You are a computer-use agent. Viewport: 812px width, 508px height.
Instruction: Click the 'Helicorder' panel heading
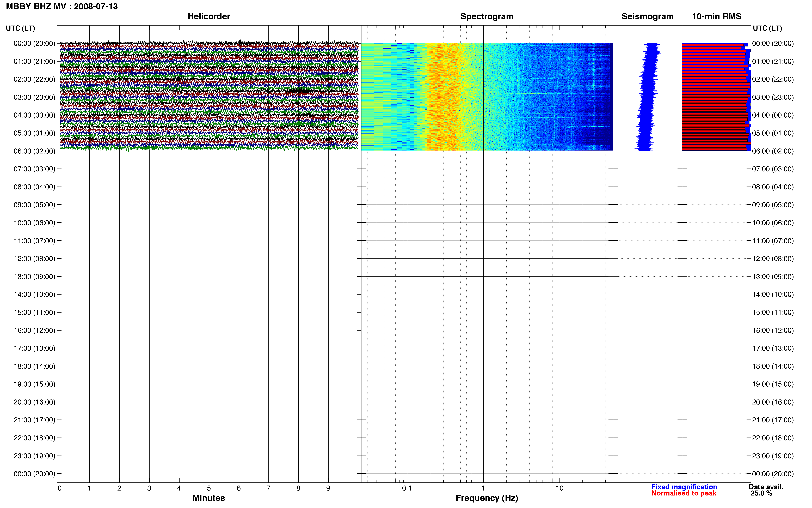pyautogui.click(x=208, y=16)
